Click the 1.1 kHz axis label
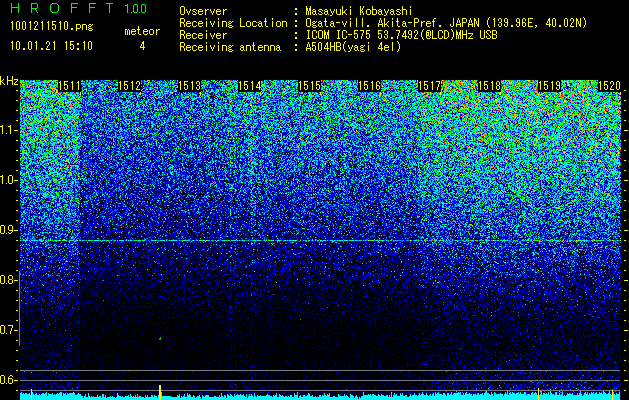 coord(9,131)
